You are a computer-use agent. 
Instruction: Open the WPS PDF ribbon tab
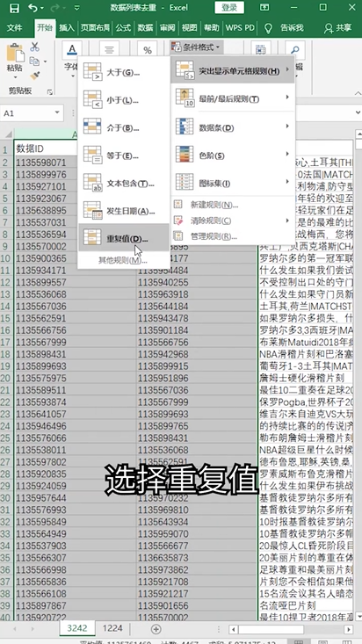click(x=240, y=28)
